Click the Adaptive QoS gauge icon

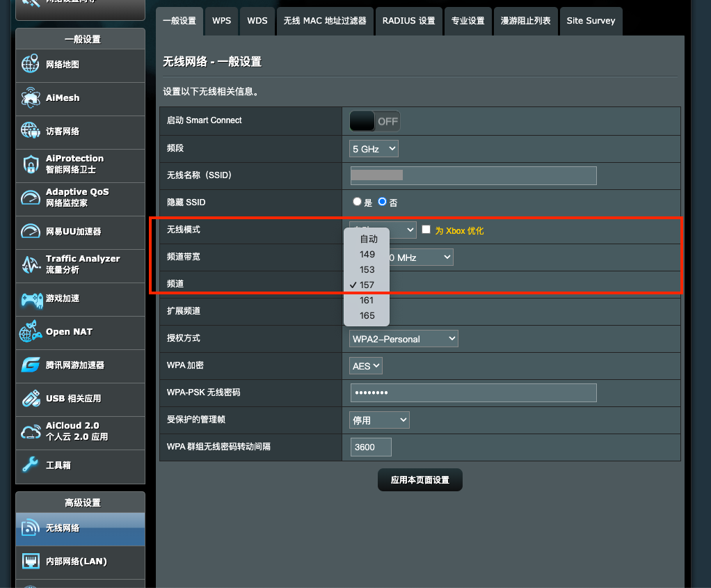31,198
